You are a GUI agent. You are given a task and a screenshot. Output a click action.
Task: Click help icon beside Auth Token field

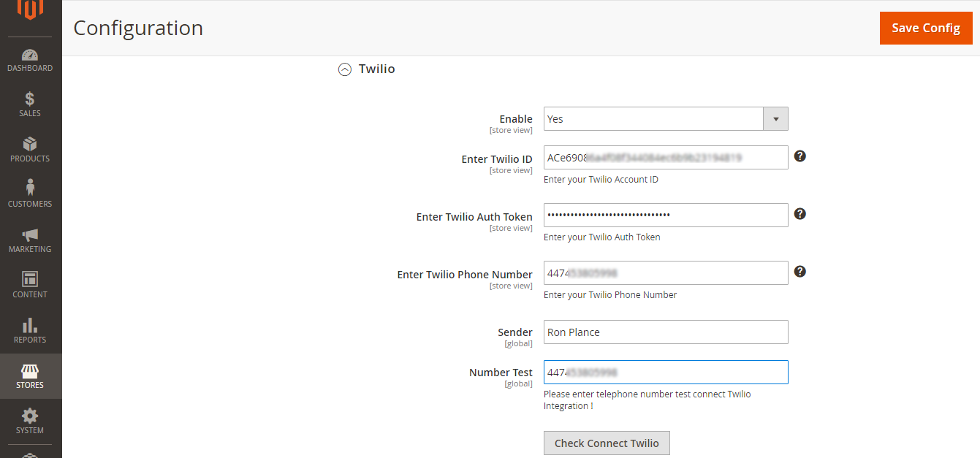pyautogui.click(x=800, y=214)
